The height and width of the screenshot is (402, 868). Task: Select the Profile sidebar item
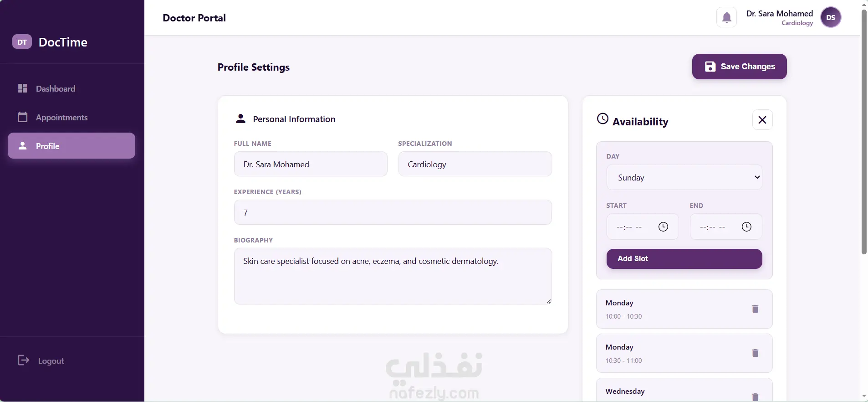point(71,146)
